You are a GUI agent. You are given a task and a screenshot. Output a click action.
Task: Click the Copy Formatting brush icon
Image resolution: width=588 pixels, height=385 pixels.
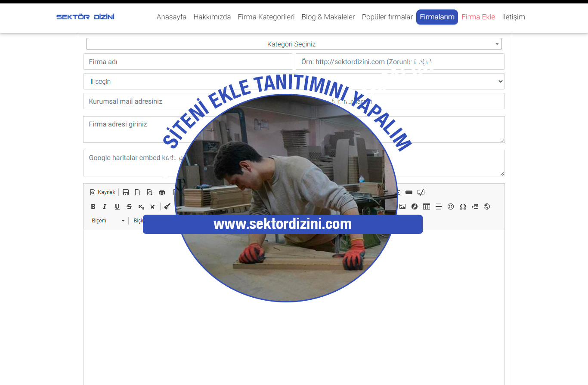[x=167, y=206]
